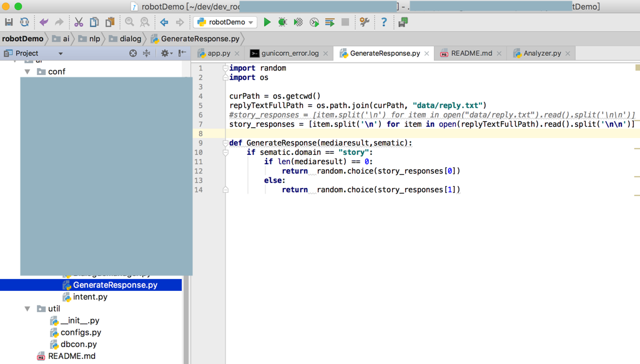Synchronize files with the refresh icon

pyautogui.click(x=23, y=22)
